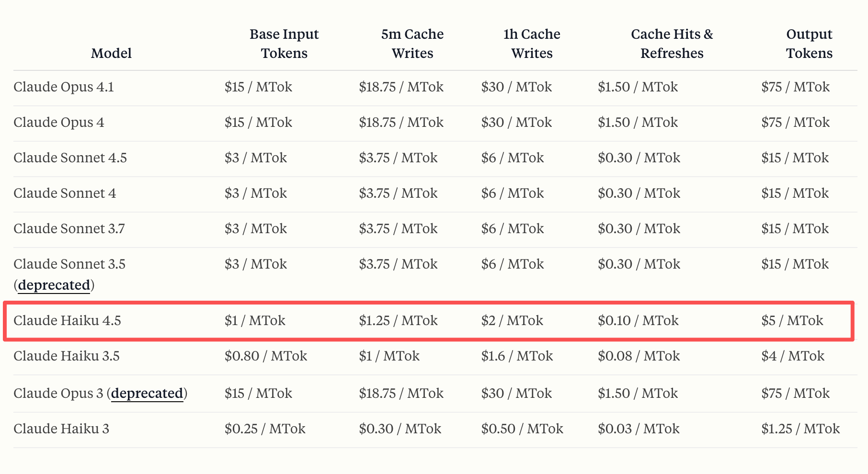Select the Claude Opus 4.1 model name

64,87
